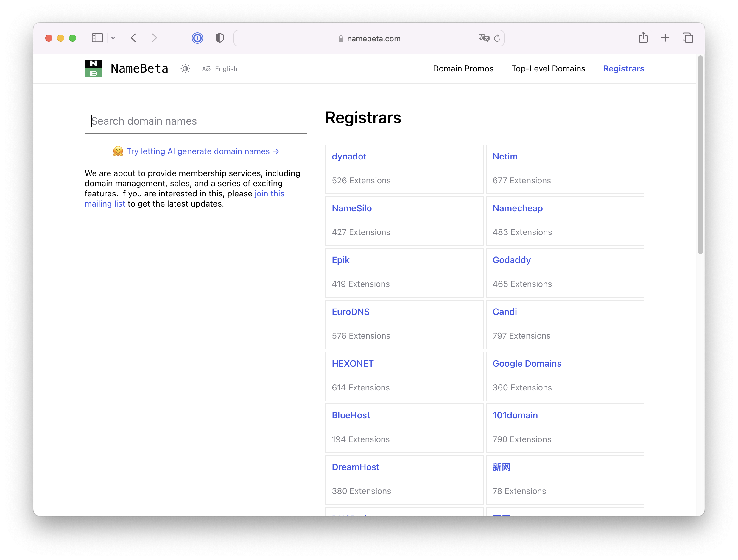Open the Google Domains registrar link
This screenshot has width=738, height=560.
[527, 363]
